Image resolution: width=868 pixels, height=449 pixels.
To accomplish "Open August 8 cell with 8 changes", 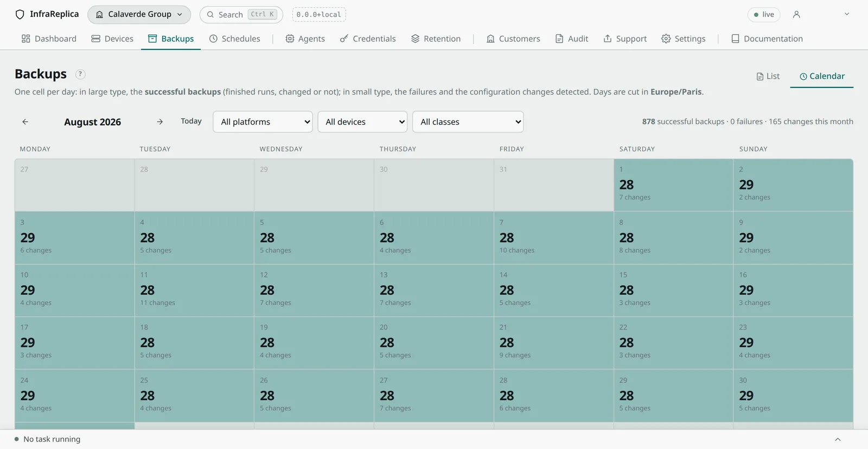I will point(673,238).
